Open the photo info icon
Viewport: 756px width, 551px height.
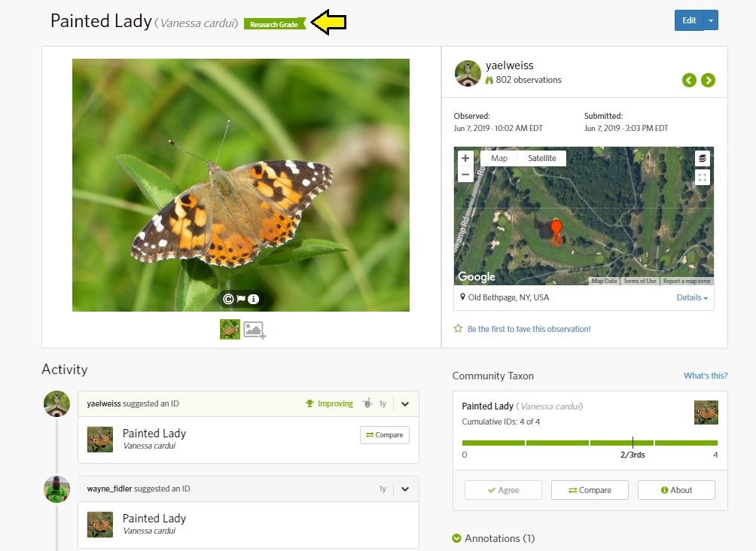(x=254, y=299)
